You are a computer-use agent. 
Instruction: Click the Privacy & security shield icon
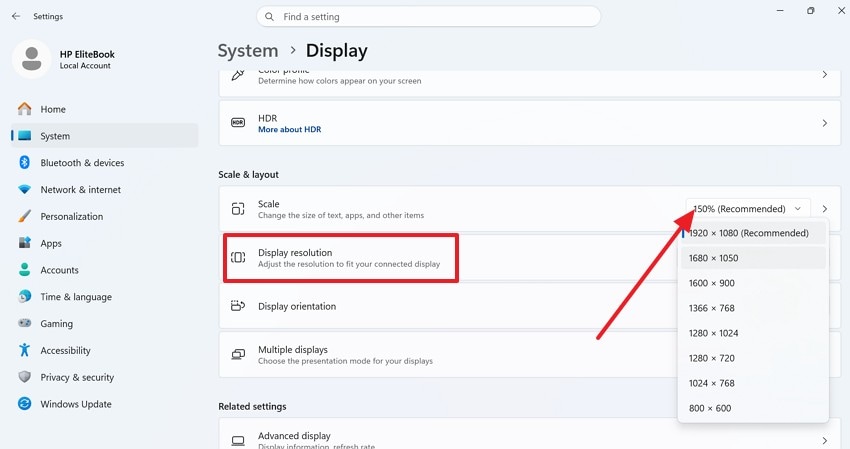pos(24,376)
